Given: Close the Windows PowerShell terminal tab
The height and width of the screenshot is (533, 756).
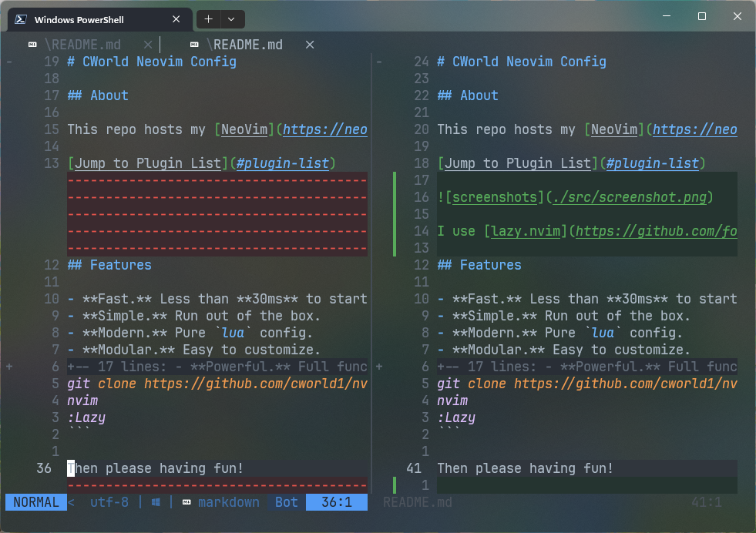Looking at the screenshot, I should coord(176,19).
